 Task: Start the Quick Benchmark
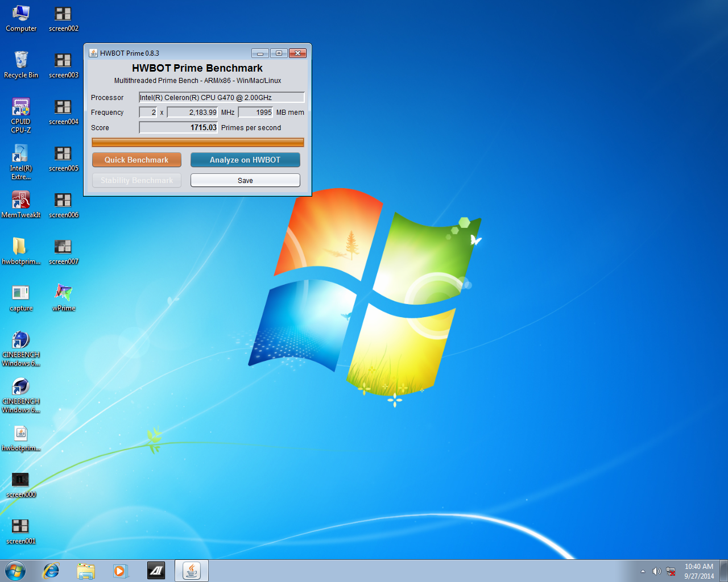coord(136,160)
